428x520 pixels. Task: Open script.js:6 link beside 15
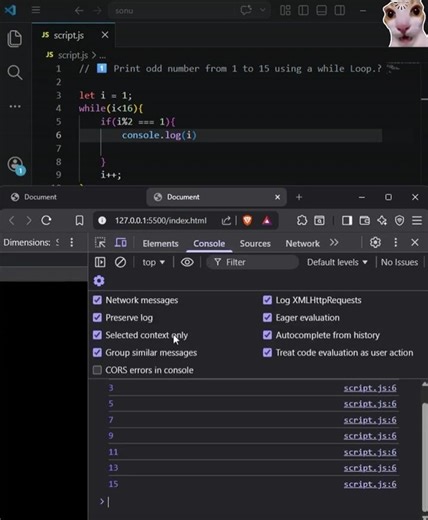(x=370, y=484)
